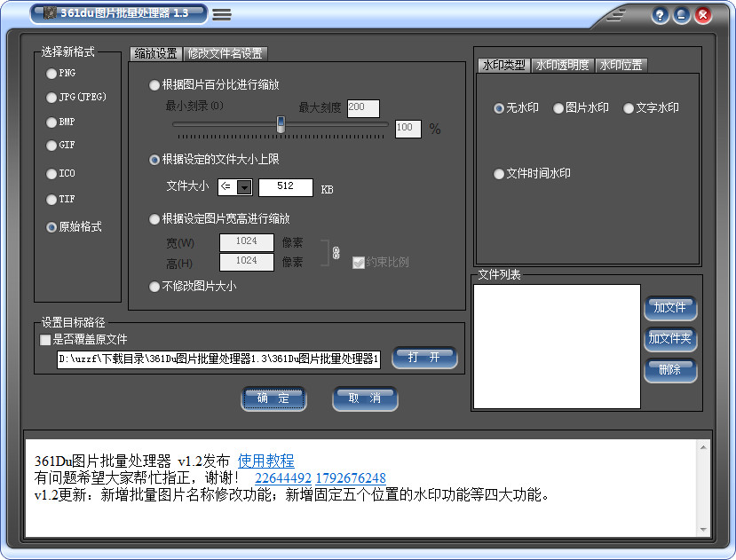
Task: Open the 1792676248 contact link
Action: click(x=351, y=477)
